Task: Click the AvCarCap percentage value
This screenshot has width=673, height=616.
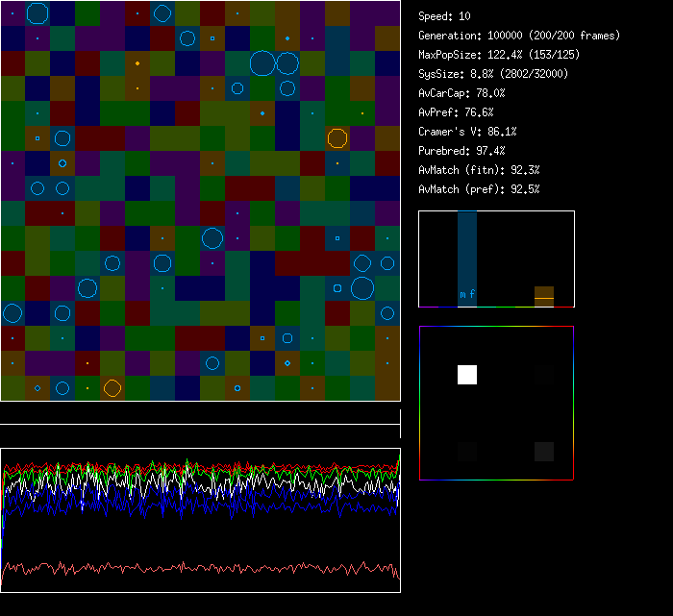Action: 491,93
